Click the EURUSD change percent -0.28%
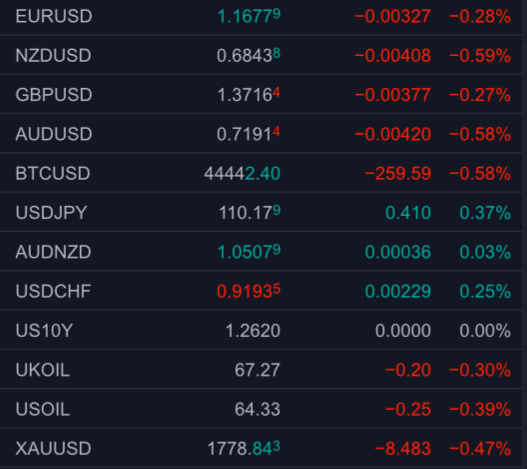Viewport: 527px width, 469px height. click(x=480, y=16)
